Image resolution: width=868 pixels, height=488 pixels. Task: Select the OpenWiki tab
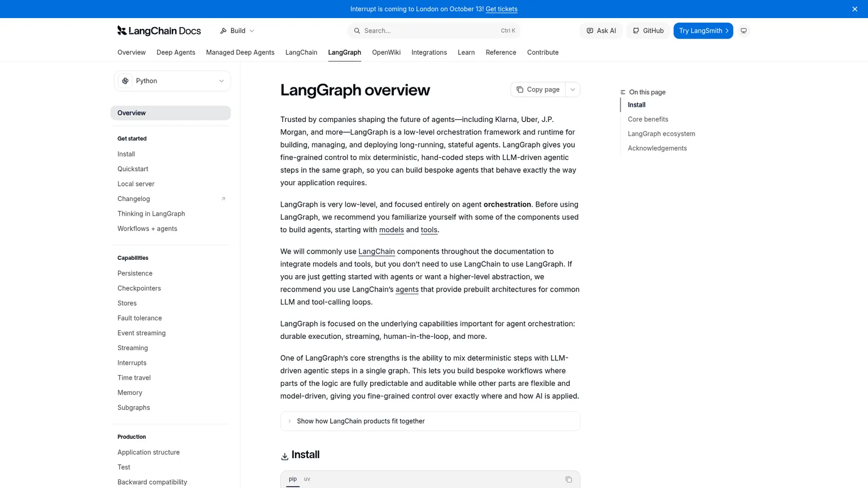tap(386, 53)
